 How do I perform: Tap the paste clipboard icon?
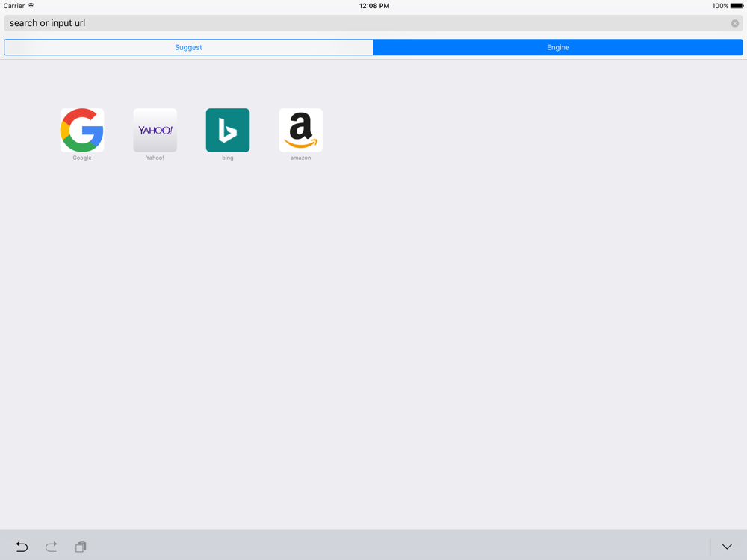81,547
